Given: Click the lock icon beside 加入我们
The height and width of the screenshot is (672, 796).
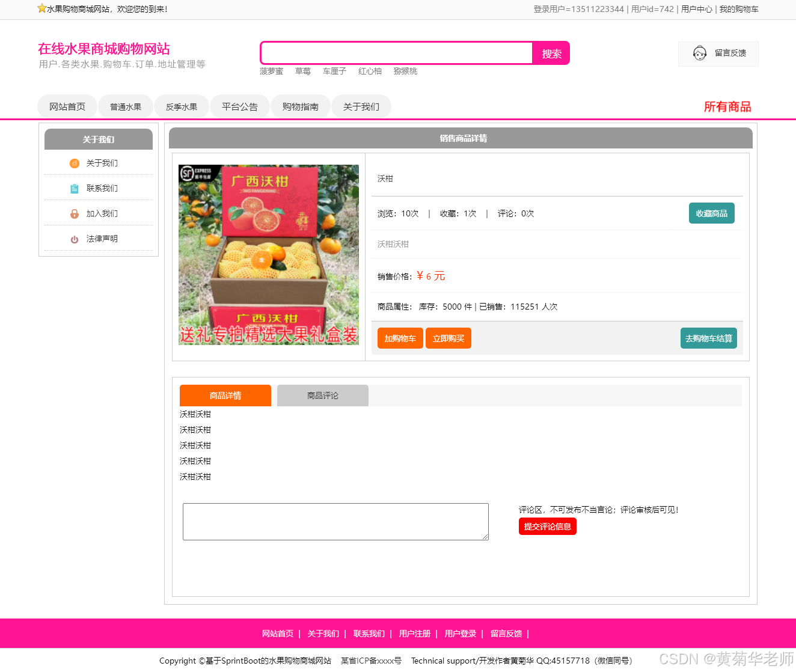Looking at the screenshot, I should (x=75, y=214).
